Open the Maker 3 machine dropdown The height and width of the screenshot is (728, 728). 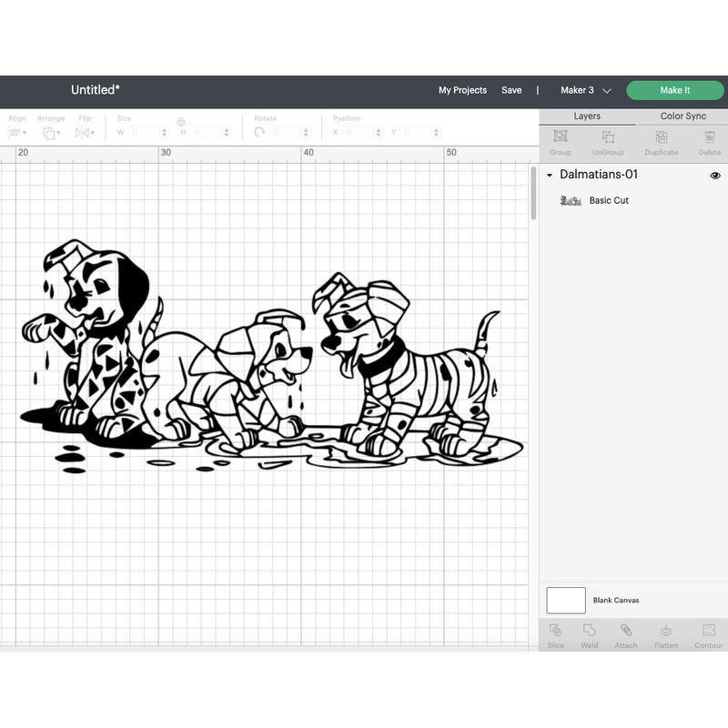pyautogui.click(x=582, y=90)
